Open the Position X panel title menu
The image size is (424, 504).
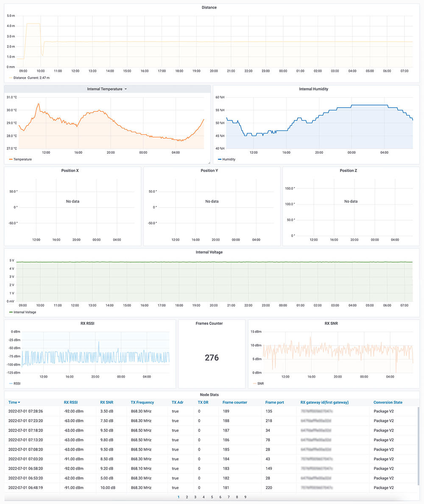(x=70, y=171)
